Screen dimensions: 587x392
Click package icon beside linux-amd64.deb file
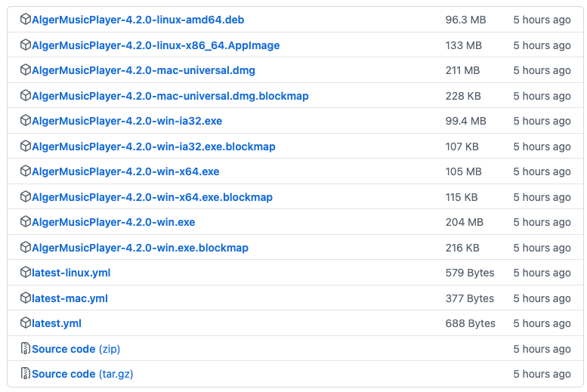pyautogui.click(x=25, y=19)
